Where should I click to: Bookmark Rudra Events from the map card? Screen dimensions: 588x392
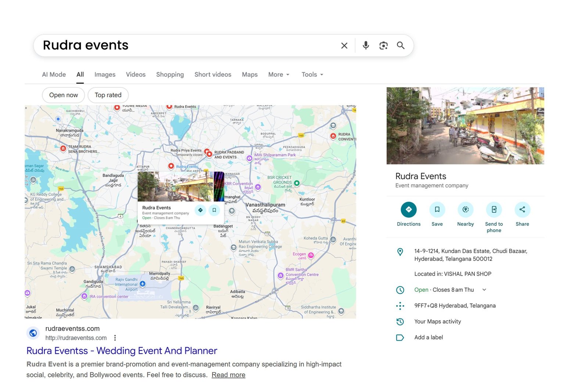point(214,210)
